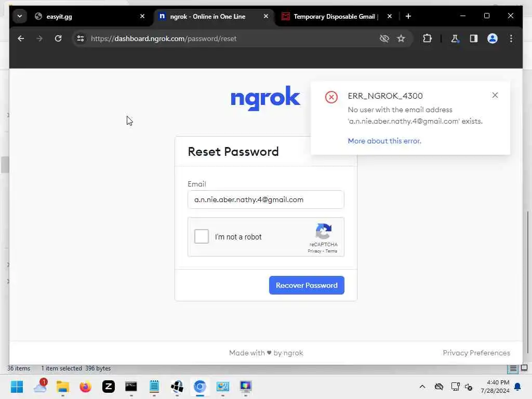Close the Temporary Disposable Gmail tab
The image size is (532, 399).
click(x=390, y=16)
